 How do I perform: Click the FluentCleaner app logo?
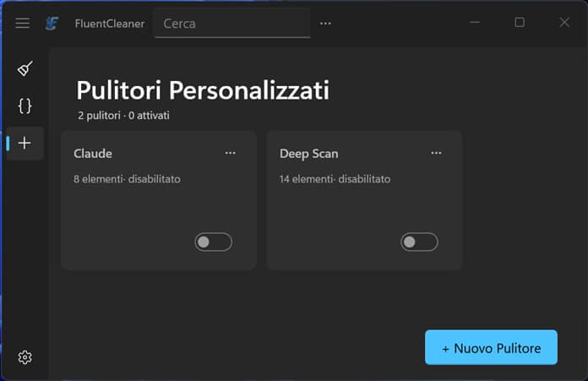pyautogui.click(x=52, y=24)
